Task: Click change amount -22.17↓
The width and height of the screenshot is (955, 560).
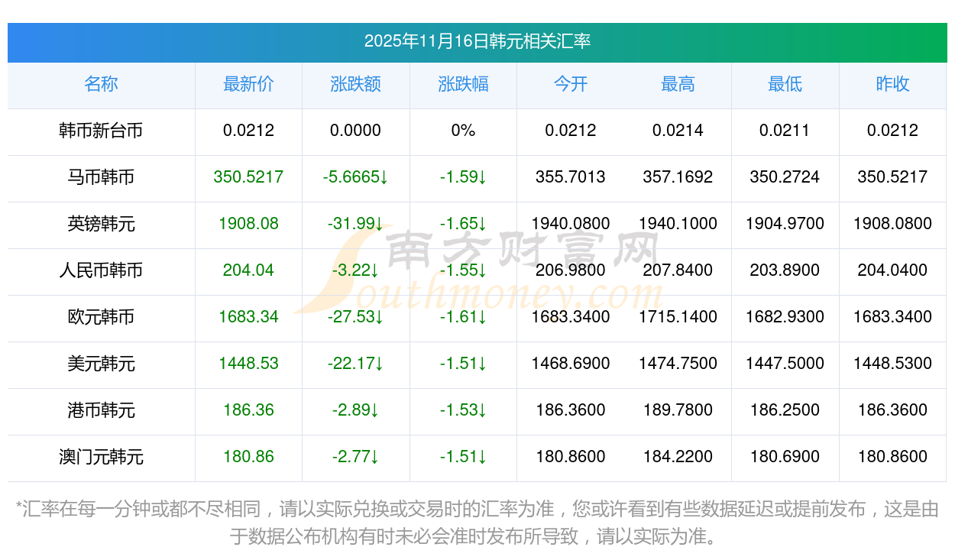Action: click(x=356, y=364)
